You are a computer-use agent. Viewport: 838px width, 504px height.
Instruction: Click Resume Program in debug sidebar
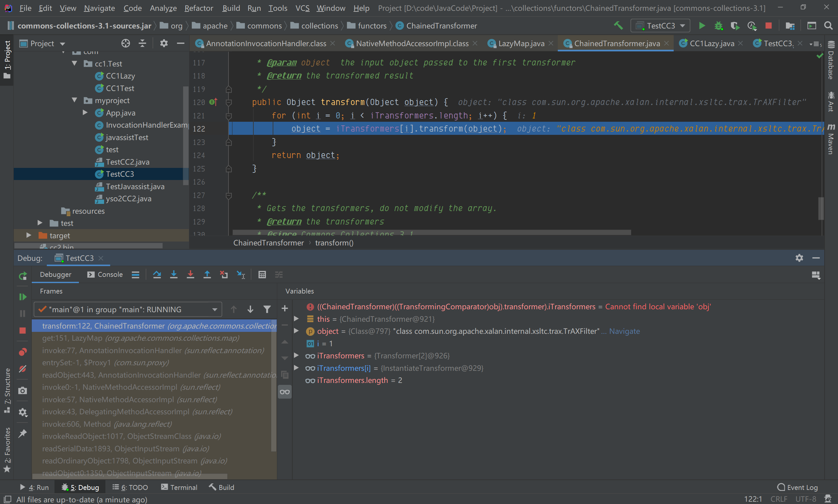coord(22,297)
